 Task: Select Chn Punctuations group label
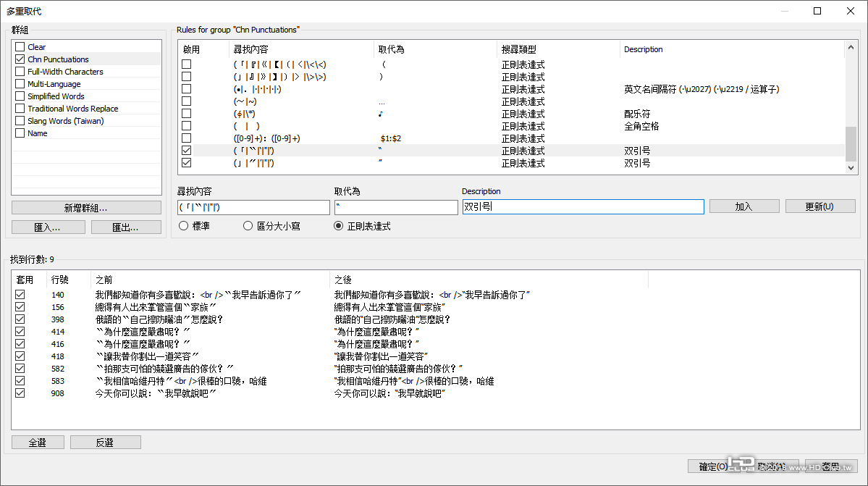[58, 59]
